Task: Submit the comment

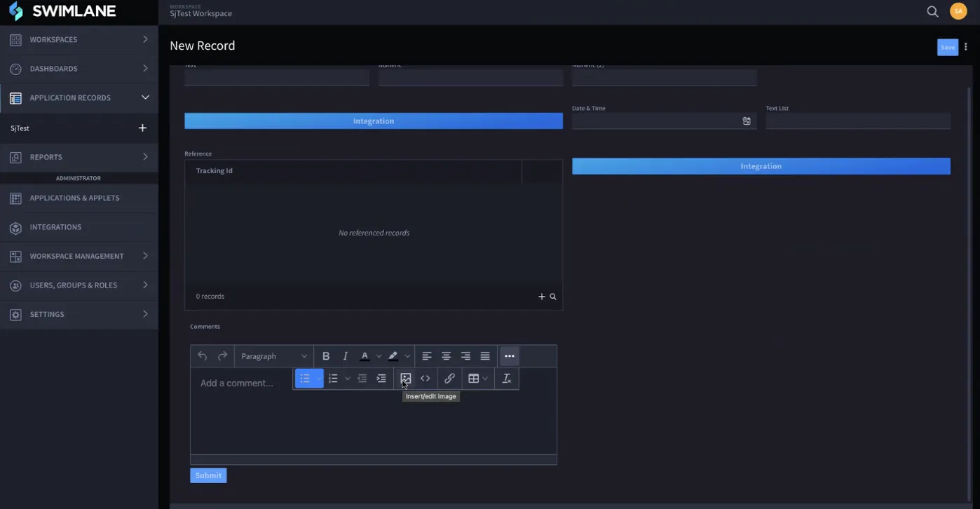Action: pyautogui.click(x=208, y=475)
